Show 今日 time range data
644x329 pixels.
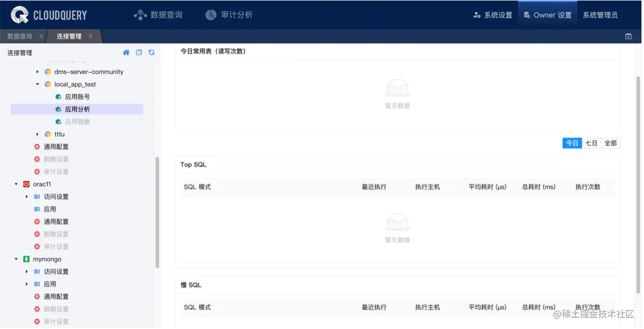click(x=572, y=143)
